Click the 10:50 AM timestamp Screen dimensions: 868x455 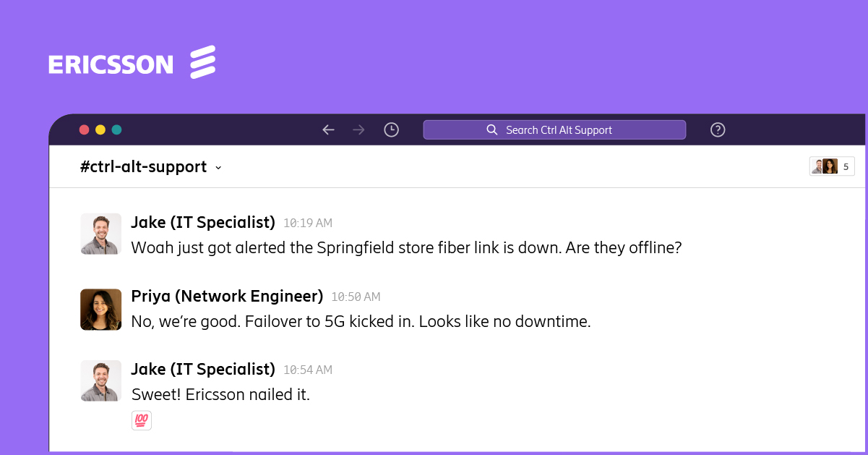(x=356, y=297)
